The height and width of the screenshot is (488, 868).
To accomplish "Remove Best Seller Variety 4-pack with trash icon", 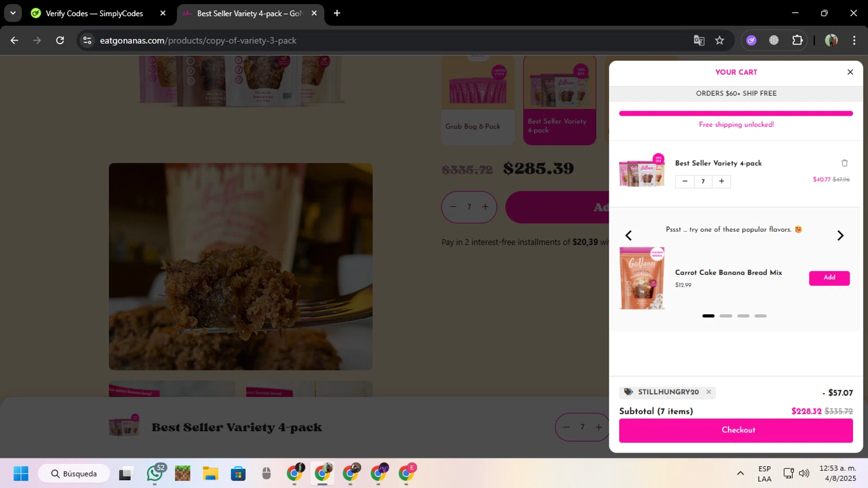I will pos(844,163).
